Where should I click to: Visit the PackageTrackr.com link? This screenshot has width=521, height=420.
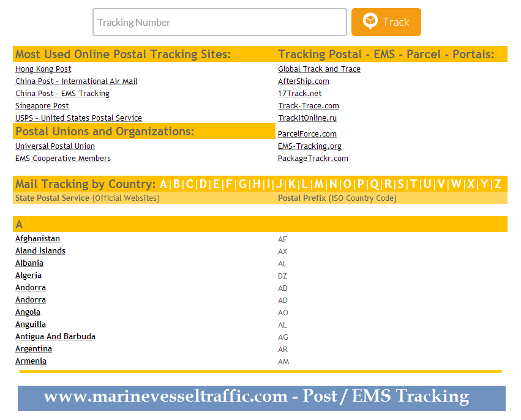pos(313,159)
